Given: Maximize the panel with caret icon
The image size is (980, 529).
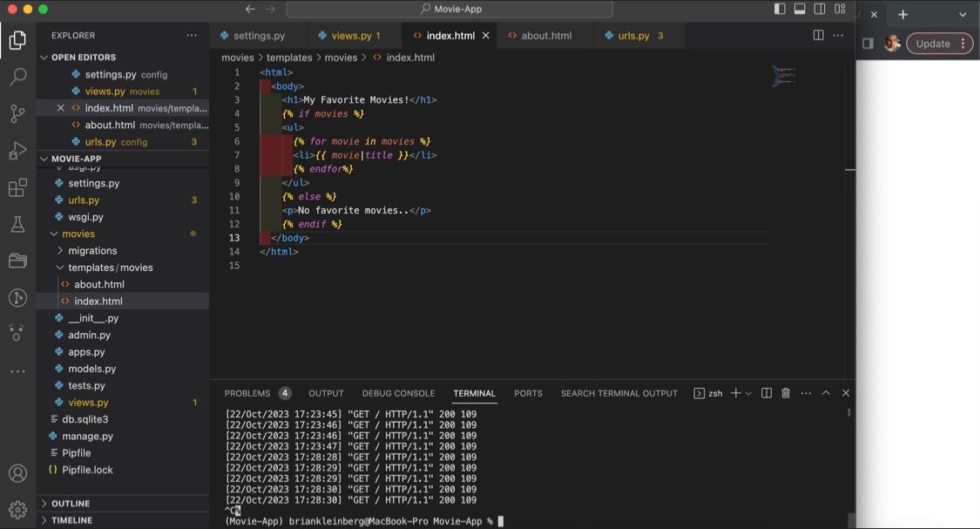Looking at the screenshot, I should [x=826, y=393].
